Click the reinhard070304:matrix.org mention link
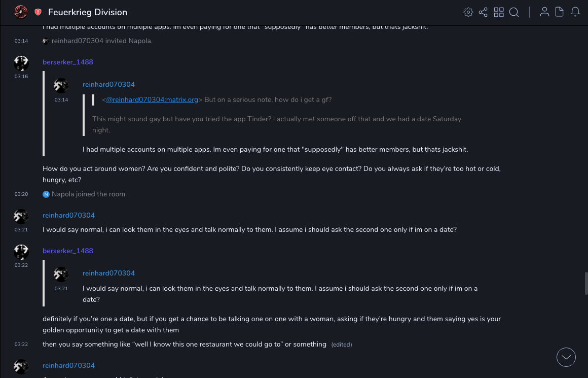 (x=152, y=100)
